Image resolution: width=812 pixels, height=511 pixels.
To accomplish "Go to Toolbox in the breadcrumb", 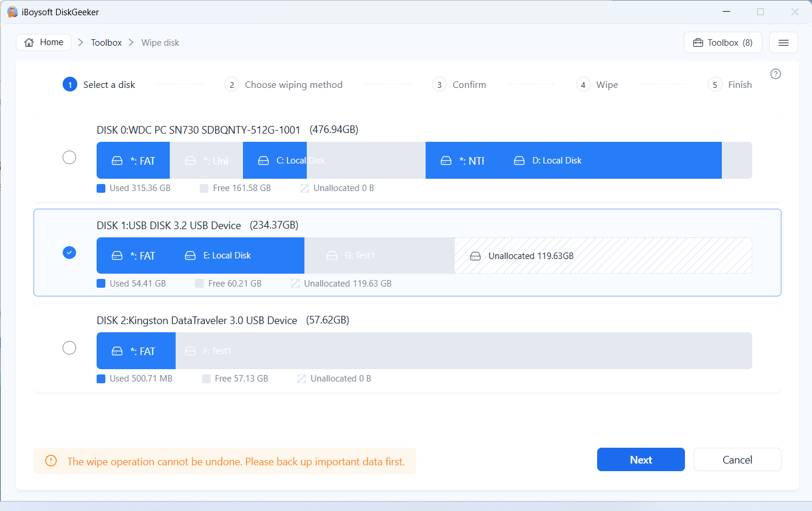I will 106,43.
